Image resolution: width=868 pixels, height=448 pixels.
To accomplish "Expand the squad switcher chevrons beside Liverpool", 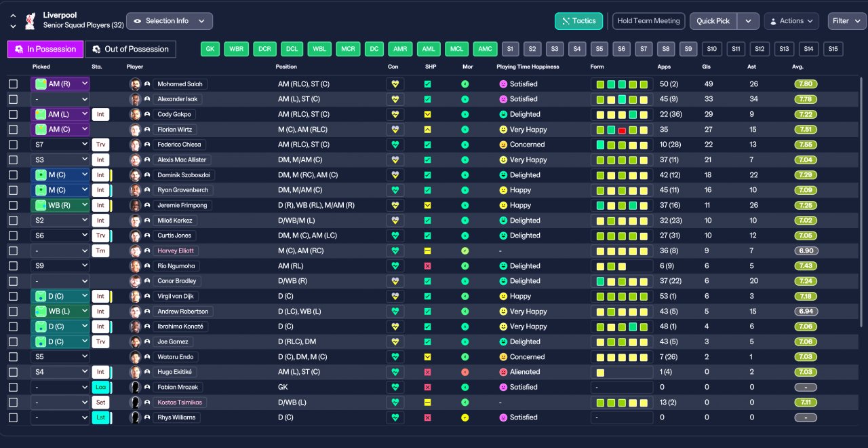I will coord(13,21).
